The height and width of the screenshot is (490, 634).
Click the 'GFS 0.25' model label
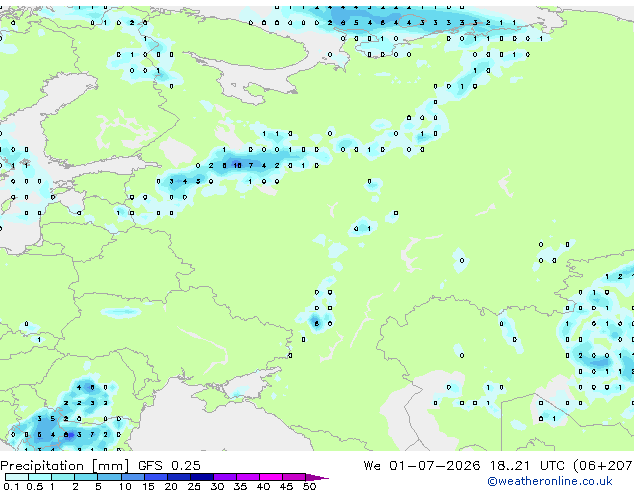pos(169,466)
